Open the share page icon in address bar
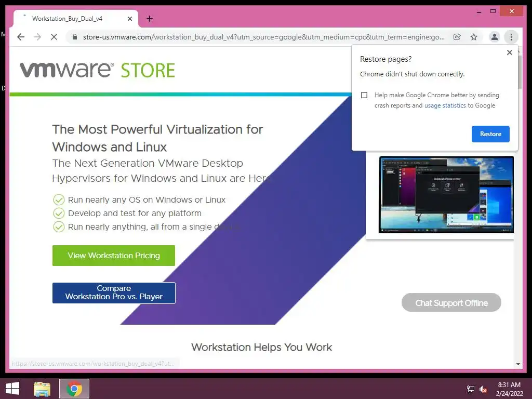The width and height of the screenshot is (532, 399). point(457,37)
